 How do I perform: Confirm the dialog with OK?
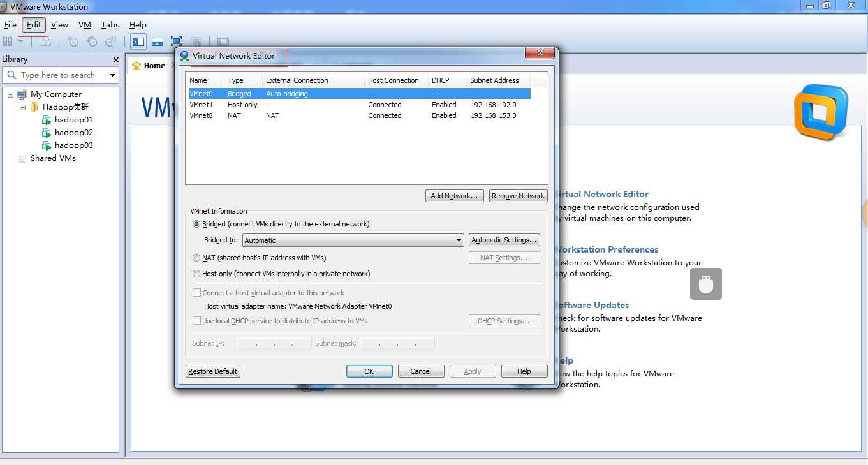pos(369,371)
